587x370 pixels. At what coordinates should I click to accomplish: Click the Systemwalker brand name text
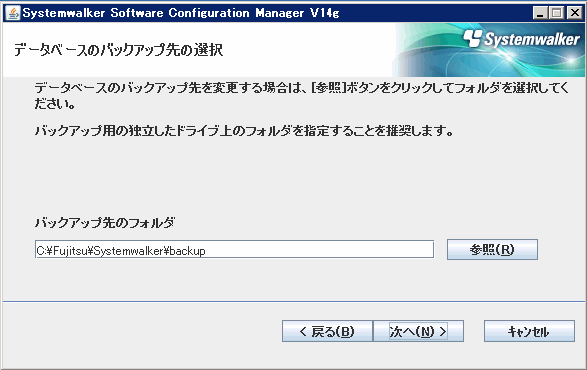532,39
